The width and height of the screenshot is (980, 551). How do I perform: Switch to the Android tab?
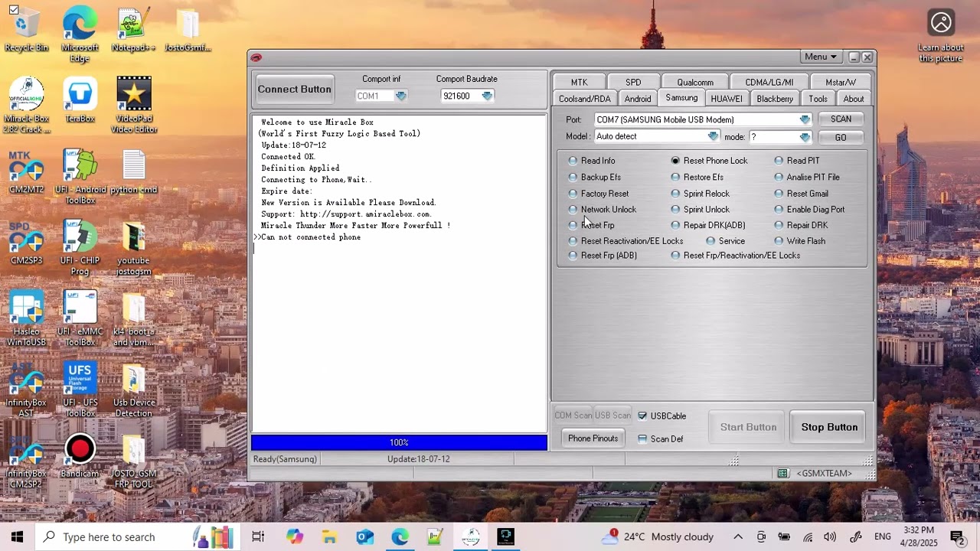[638, 99]
